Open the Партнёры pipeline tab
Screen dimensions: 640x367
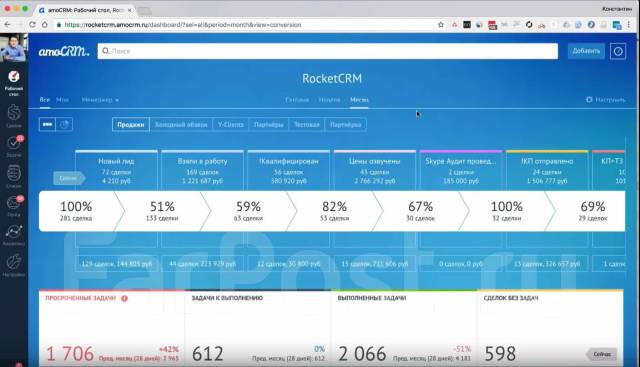point(269,125)
